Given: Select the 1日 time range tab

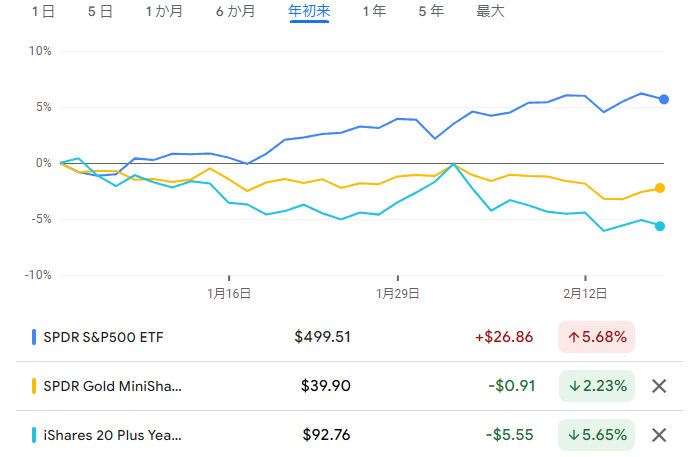Looking at the screenshot, I should (x=43, y=12).
